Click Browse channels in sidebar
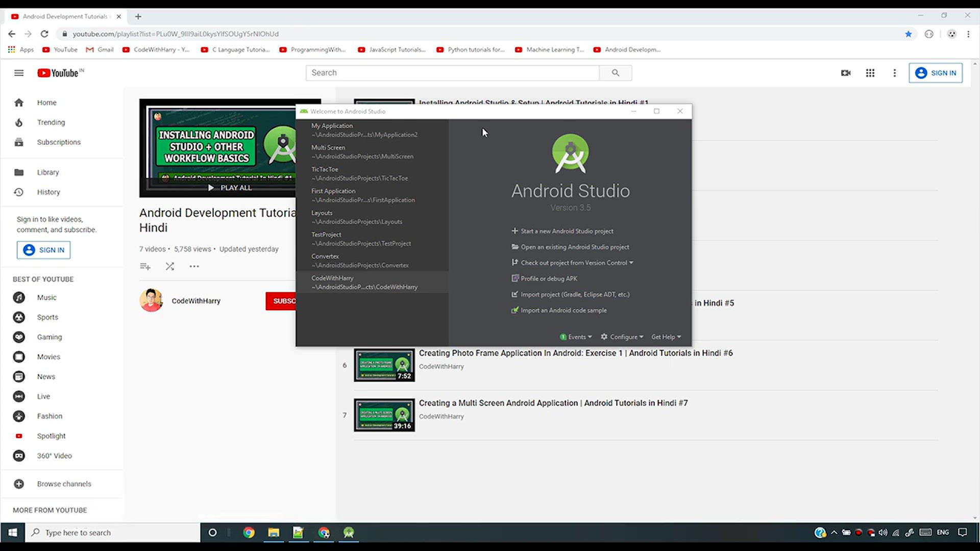The height and width of the screenshot is (551, 980). [61, 484]
